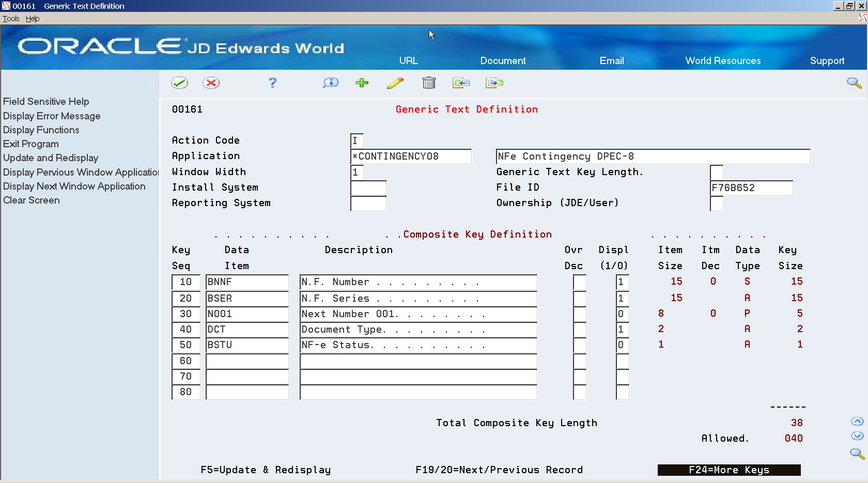Click the Data Item field BSTU
The width and height of the screenshot is (868, 483).
coord(247,345)
